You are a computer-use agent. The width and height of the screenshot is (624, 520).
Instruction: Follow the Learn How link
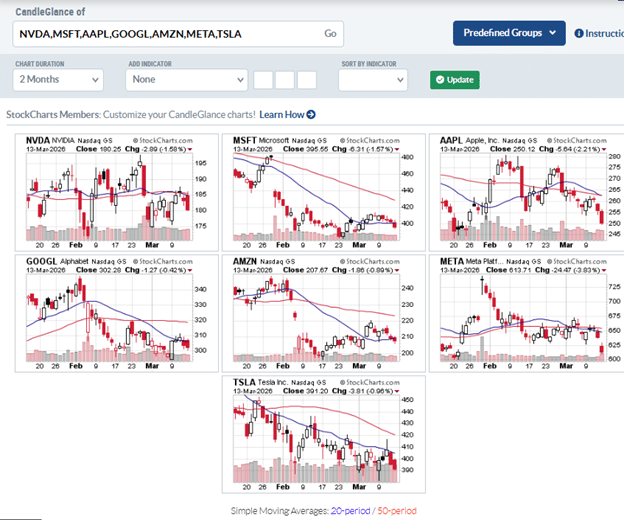click(x=281, y=115)
